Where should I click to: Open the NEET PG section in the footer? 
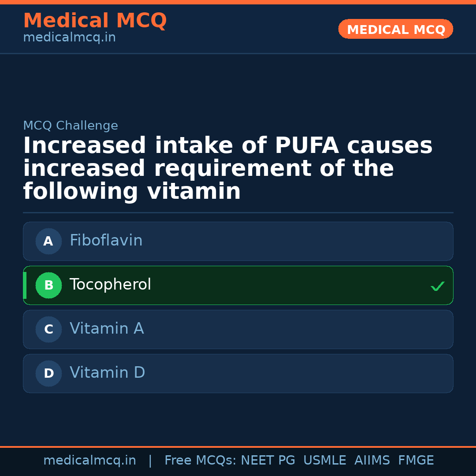(268, 460)
